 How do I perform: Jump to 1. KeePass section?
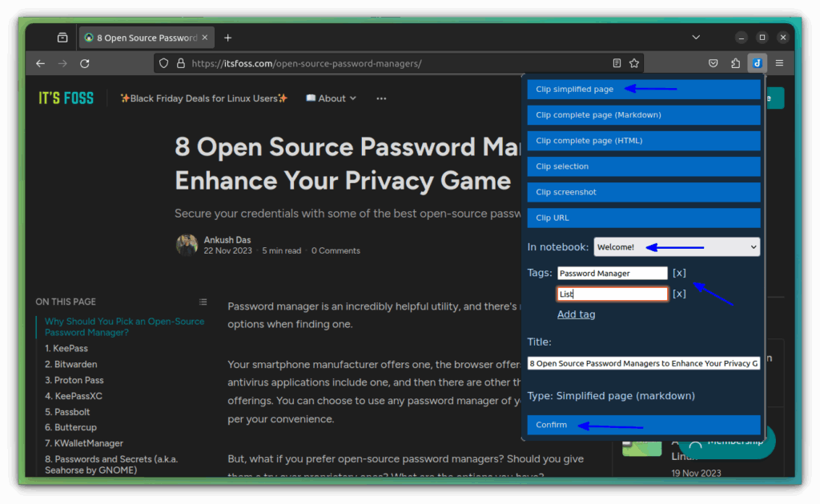[66, 348]
